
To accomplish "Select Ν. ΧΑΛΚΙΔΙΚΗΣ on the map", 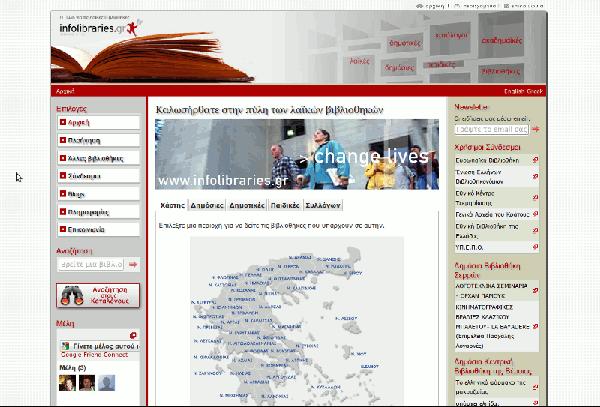I will tap(301, 288).
